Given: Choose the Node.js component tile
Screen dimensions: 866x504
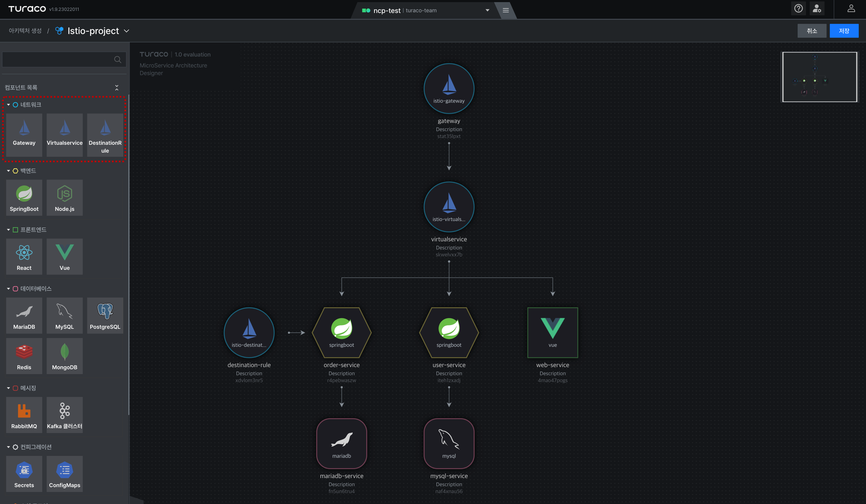Looking at the screenshot, I should [x=65, y=198].
